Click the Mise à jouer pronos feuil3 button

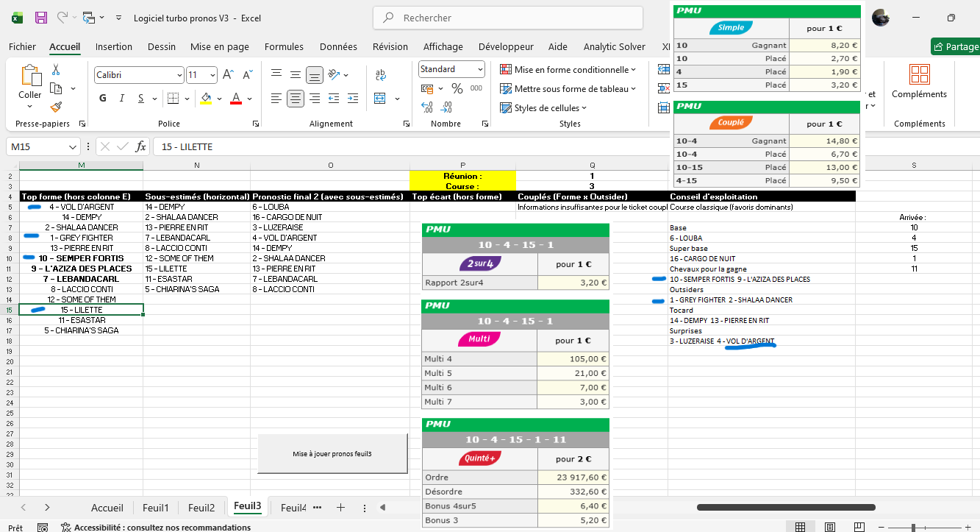point(332,453)
